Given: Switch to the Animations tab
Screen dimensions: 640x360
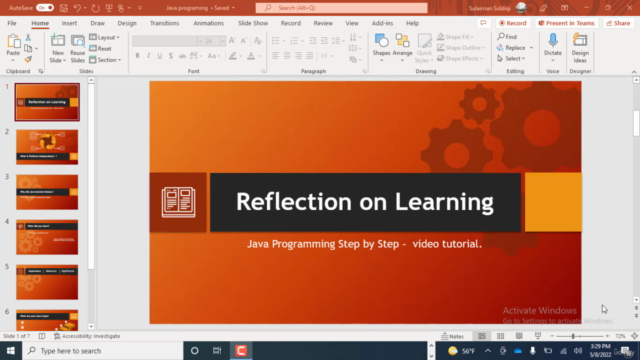Looking at the screenshot, I should [x=209, y=23].
